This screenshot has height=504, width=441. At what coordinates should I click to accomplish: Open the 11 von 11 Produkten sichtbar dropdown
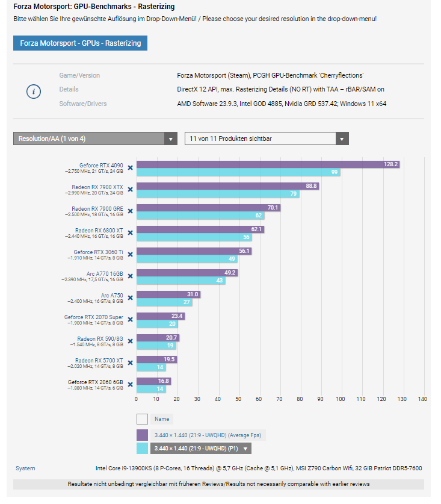[267, 138]
